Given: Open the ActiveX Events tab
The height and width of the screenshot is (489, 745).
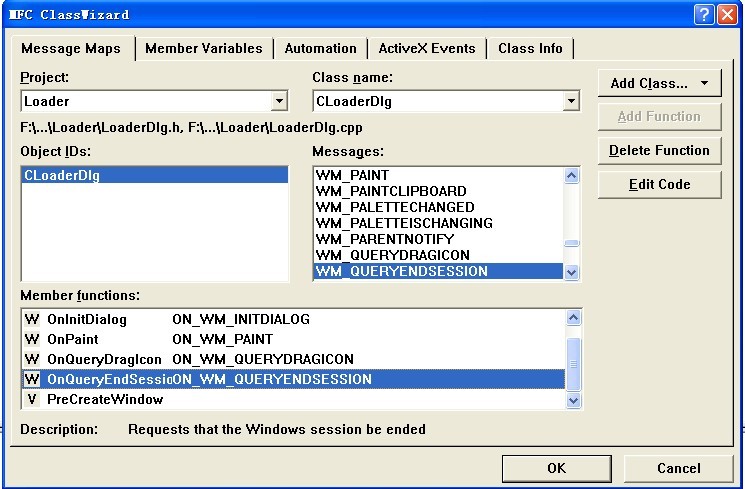Looking at the screenshot, I should tap(427, 48).
